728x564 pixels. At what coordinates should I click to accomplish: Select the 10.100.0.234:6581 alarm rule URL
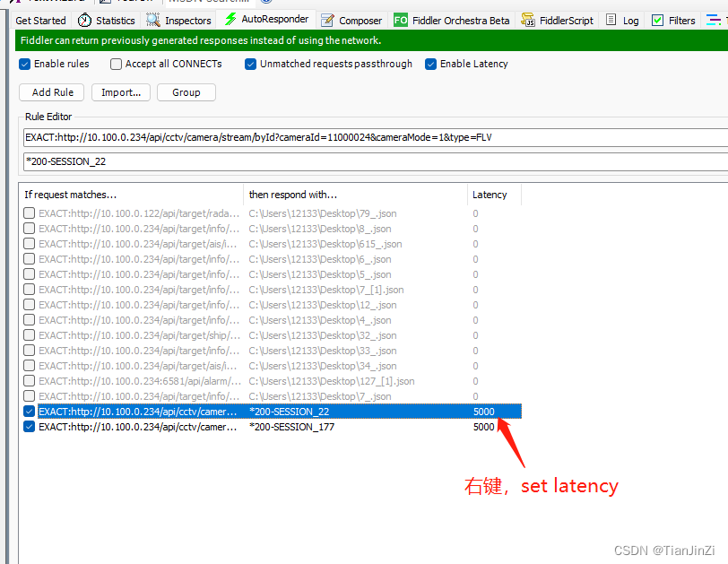(x=140, y=381)
